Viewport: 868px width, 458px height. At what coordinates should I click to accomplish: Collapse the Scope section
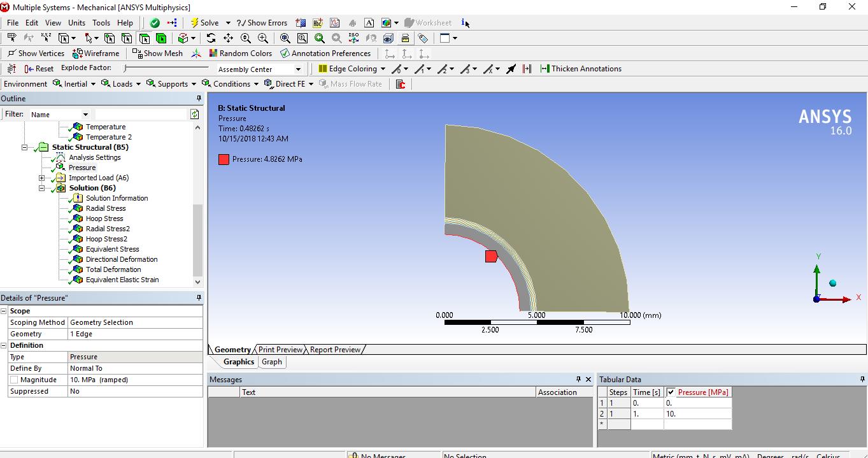pos(4,311)
